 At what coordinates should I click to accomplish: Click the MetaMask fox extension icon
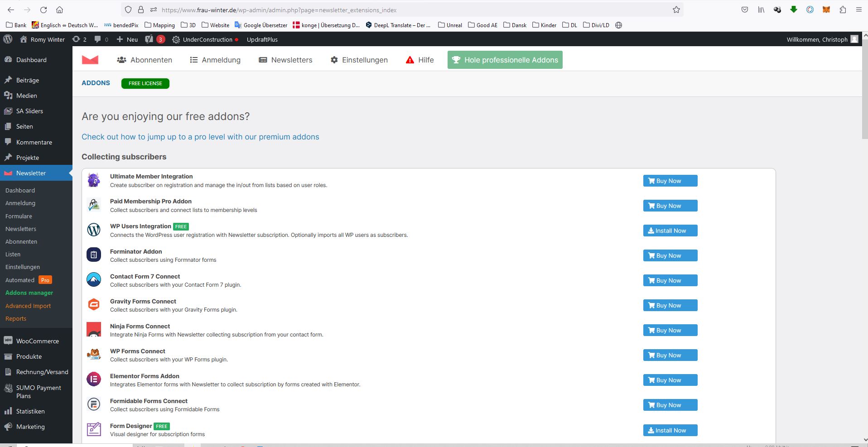pyautogui.click(x=826, y=10)
